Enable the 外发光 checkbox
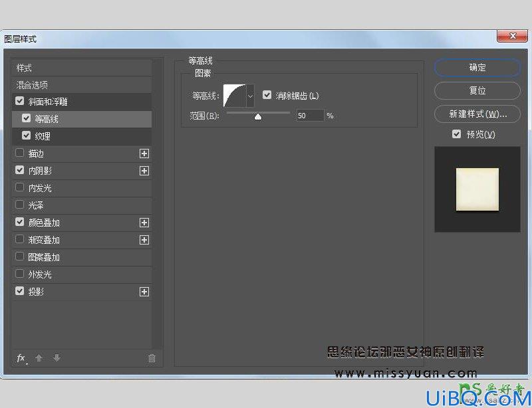This screenshot has width=532, height=408. (20, 274)
